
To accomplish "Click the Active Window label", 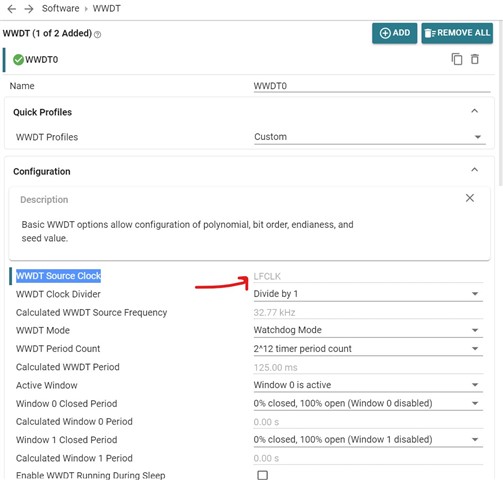I will (x=47, y=385).
